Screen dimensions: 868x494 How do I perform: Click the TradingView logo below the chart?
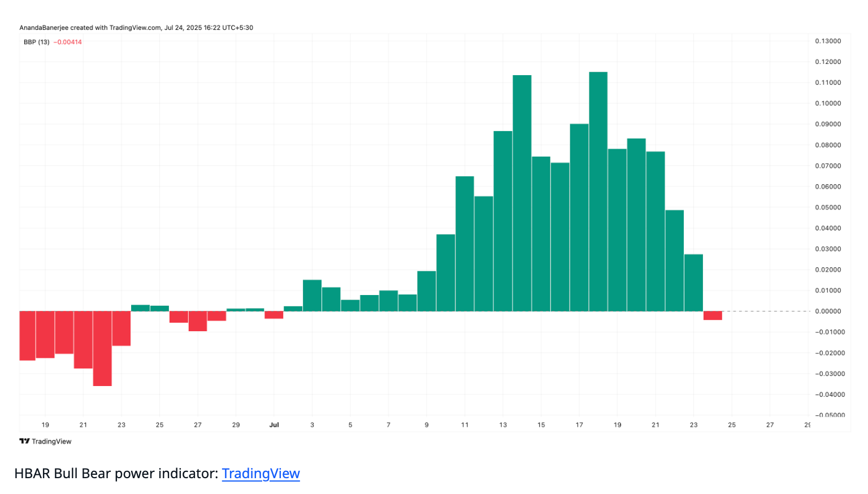pyautogui.click(x=45, y=441)
